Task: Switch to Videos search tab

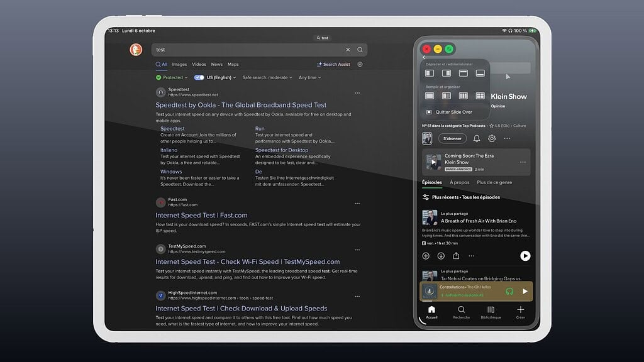Action: pyautogui.click(x=199, y=65)
